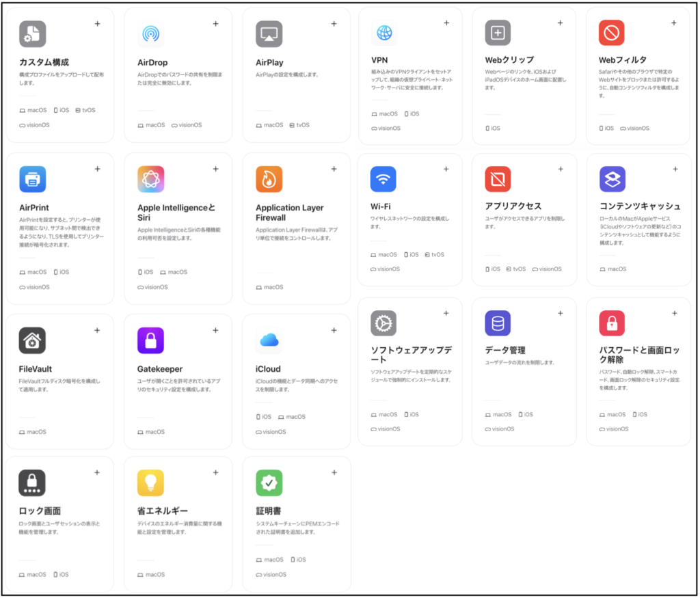This screenshot has height=598, width=700.
Task: Click the パスワードと画面ロック解除 red lock icon
Action: point(612,323)
